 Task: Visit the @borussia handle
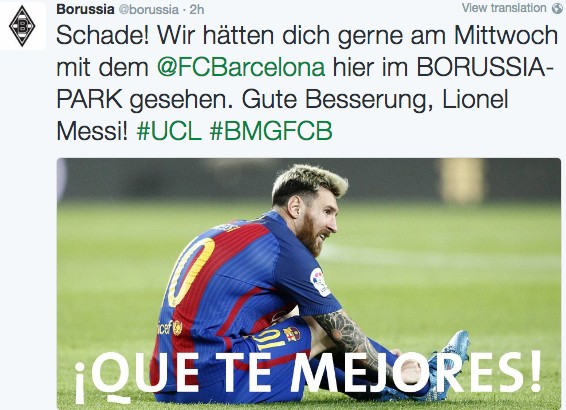click(149, 9)
